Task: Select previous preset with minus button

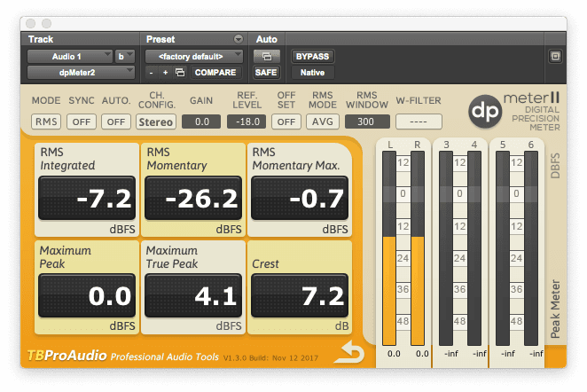Action: click(152, 72)
